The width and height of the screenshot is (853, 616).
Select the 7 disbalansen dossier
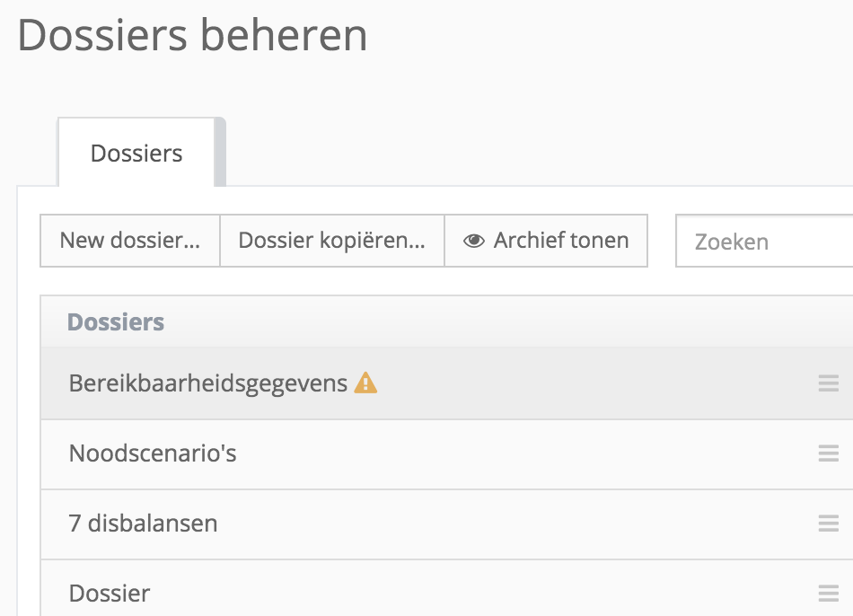coord(446,524)
